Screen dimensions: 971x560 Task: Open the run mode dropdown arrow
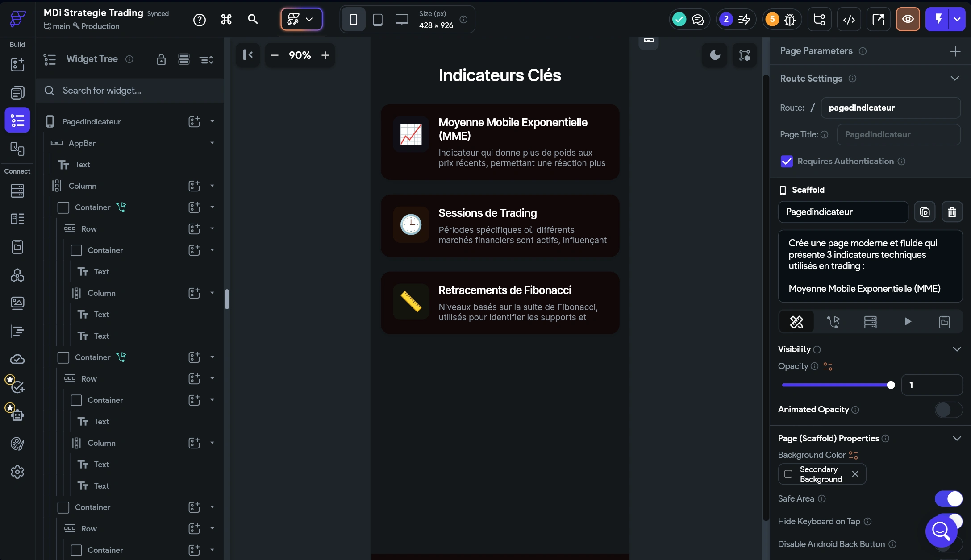point(957,19)
